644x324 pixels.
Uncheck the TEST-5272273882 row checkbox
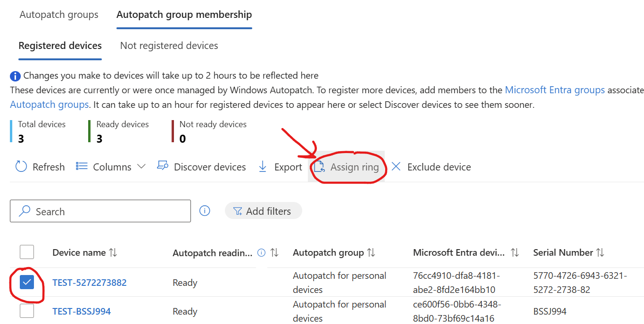click(27, 282)
